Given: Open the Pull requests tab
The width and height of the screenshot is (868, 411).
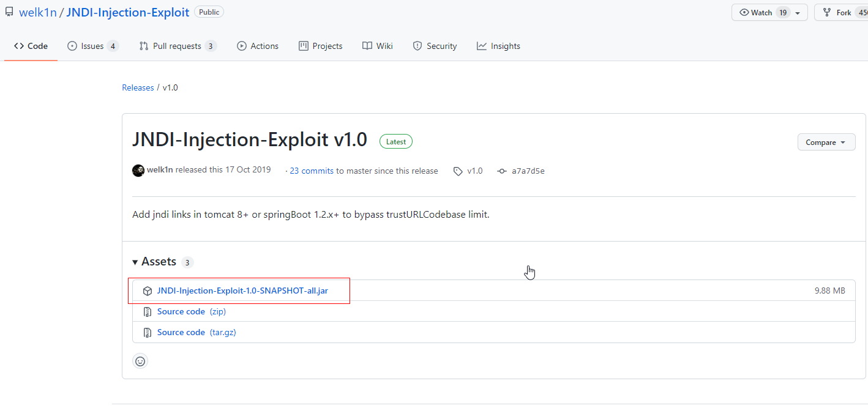Looking at the screenshot, I should (x=178, y=46).
